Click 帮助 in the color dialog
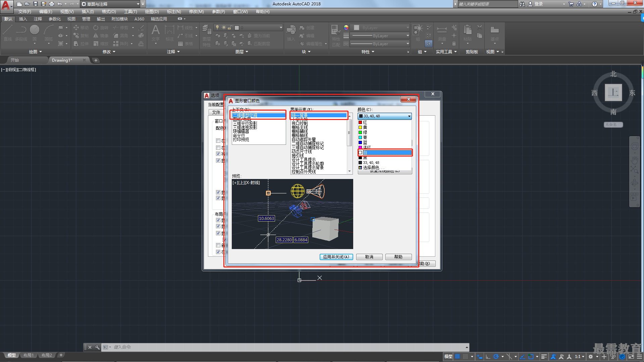 (x=398, y=257)
